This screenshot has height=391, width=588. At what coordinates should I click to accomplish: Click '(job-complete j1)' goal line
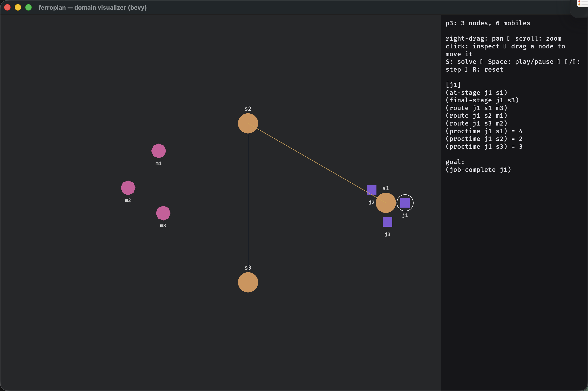click(x=478, y=170)
